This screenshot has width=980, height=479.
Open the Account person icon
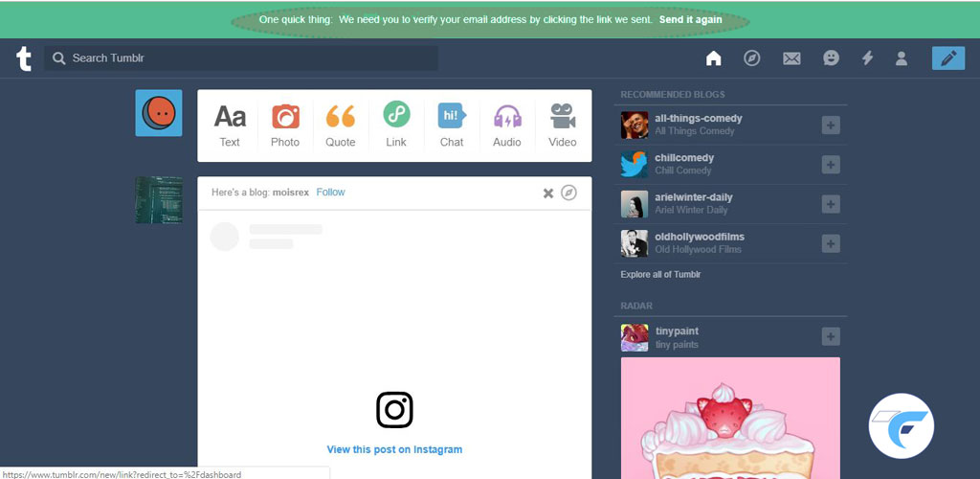point(902,58)
